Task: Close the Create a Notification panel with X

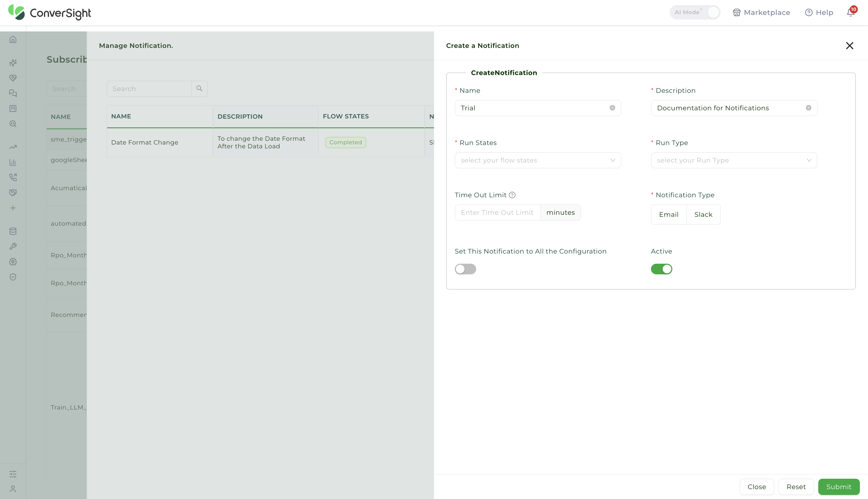Action: point(849,46)
